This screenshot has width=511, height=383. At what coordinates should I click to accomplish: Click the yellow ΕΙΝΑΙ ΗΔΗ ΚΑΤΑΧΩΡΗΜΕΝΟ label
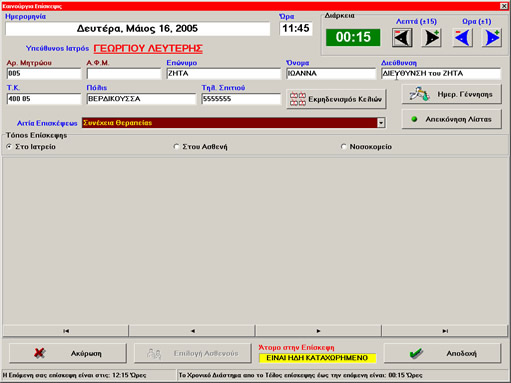click(317, 358)
